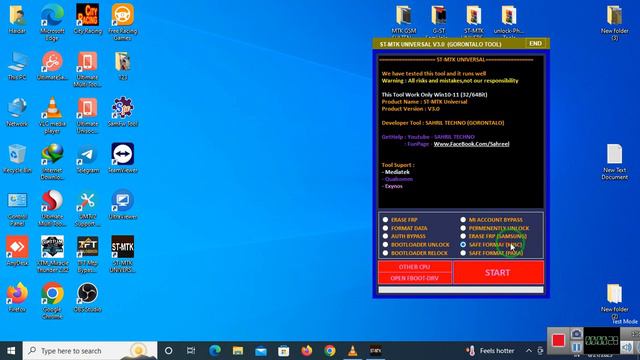Select the SamFw Tool desktop icon
This screenshot has width=640, height=360.
pyautogui.click(x=122, y=111)
